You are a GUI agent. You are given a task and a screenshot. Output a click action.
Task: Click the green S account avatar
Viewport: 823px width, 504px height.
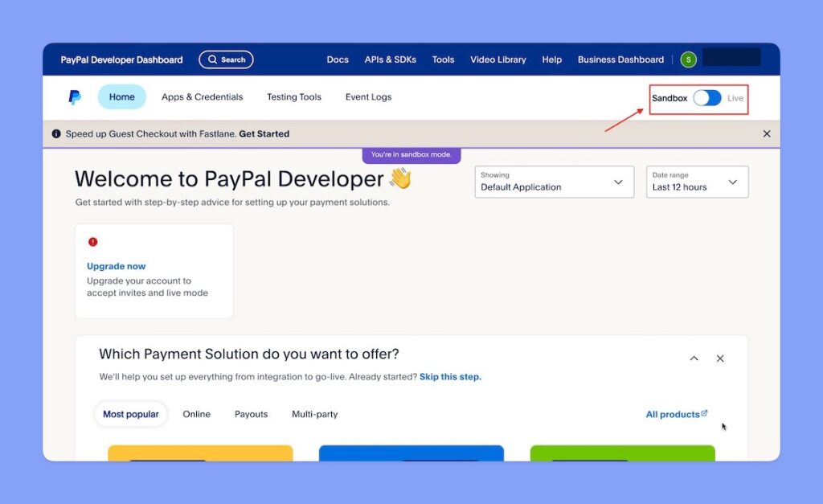(688, 59)
